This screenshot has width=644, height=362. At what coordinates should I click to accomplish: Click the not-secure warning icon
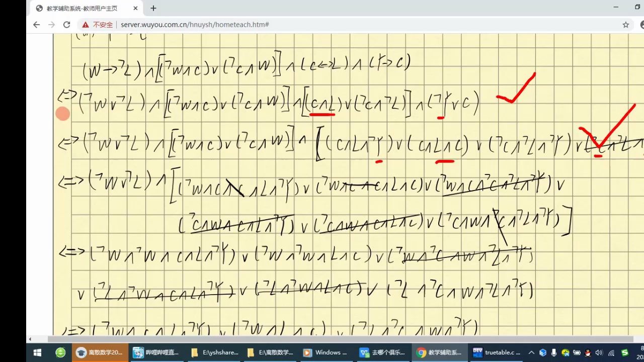point(86,25)
